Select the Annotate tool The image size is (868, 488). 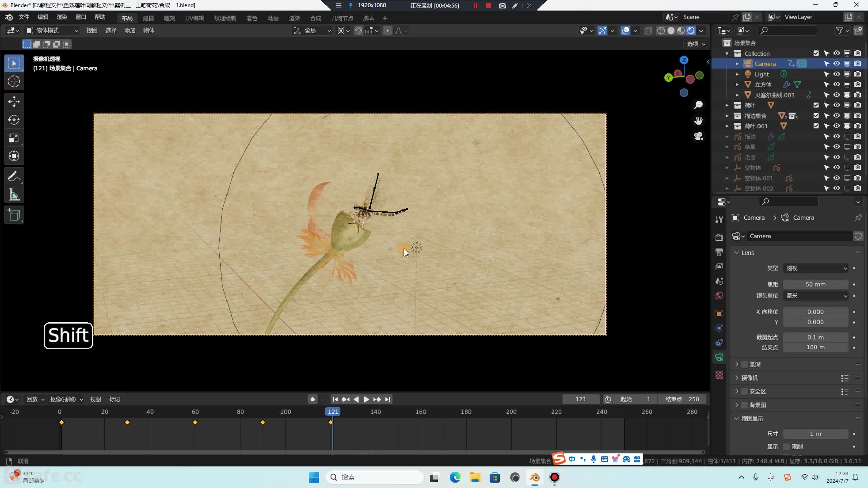[14, 176]
